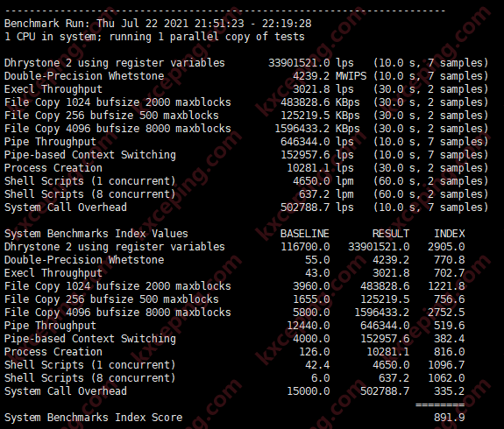Click the Dhrystone index value 2905.0
This screenshot has width=504, height=429.
(x=446, y=247)
